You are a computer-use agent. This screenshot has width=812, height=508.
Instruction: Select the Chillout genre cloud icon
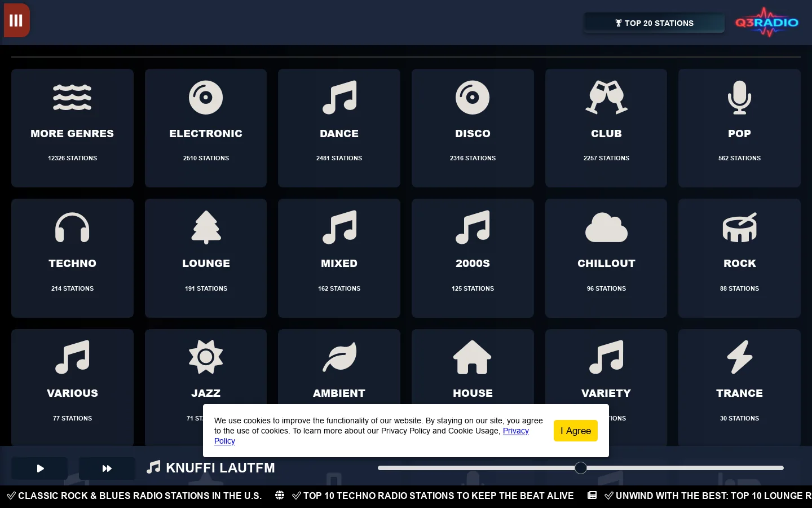(606, 227)
